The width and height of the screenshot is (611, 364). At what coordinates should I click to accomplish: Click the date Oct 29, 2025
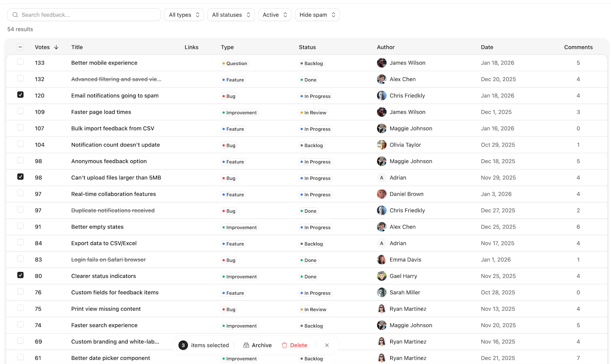498,145
